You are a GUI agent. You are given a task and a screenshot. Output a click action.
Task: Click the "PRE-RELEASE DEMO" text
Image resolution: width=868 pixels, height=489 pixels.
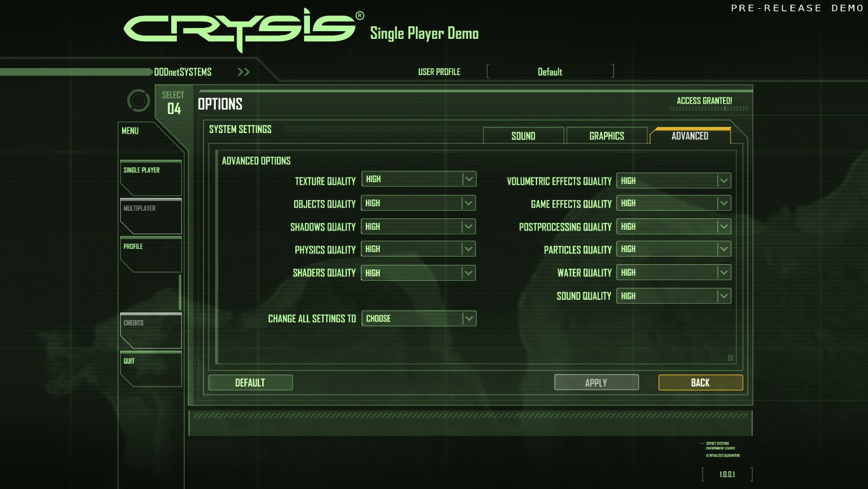pyautogui.click(x=797, y=8)
